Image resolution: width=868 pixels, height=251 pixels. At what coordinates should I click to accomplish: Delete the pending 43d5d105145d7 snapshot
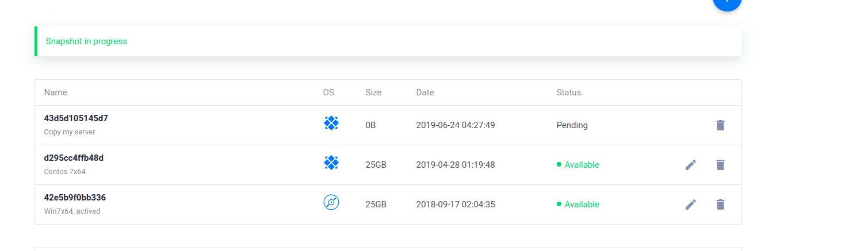[720, 125]
